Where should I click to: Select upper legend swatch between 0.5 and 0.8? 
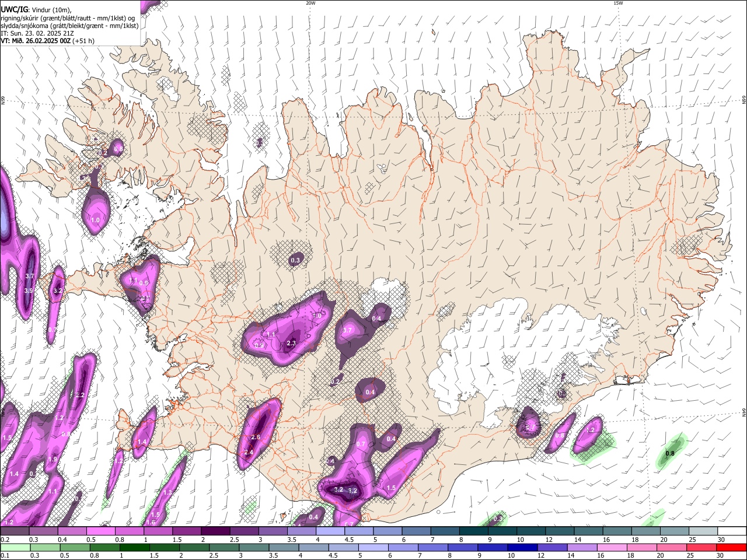click(x=101, y=531)
